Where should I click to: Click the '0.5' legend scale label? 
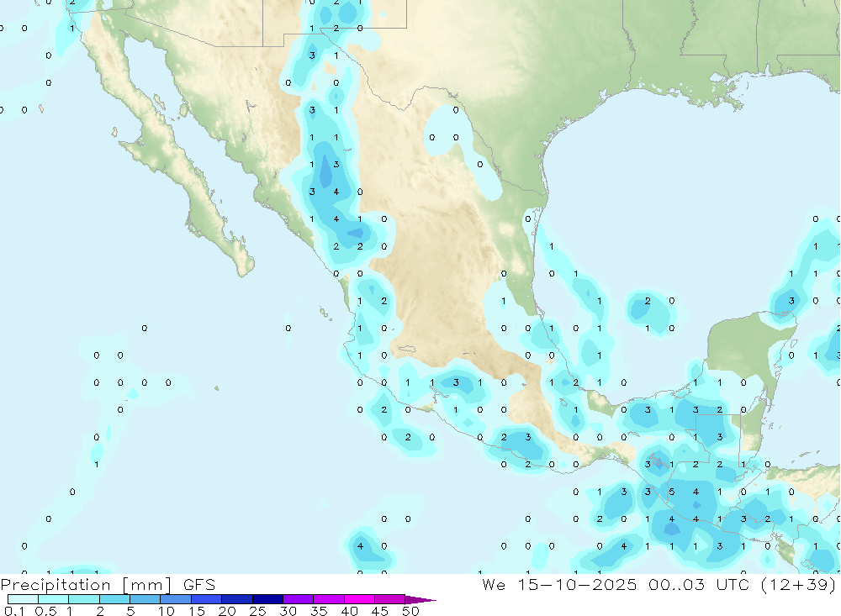pos(45,611)
